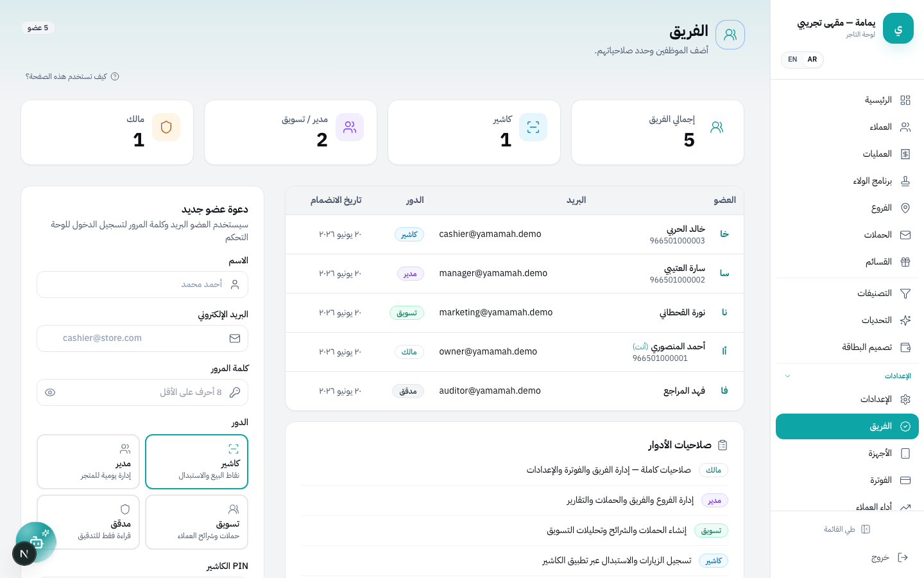
Task: Open the floating assistant robot button
Action: coord(37,541)
